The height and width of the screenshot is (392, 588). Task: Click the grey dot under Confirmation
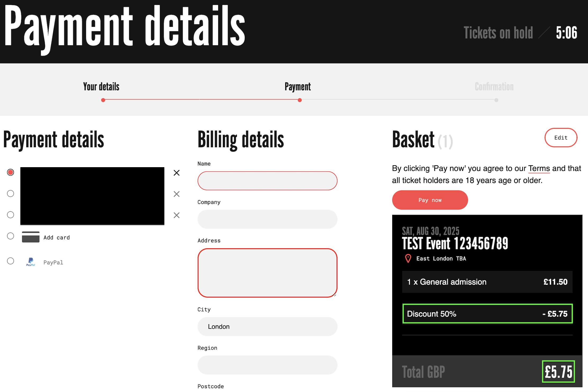tap(496, 100)
